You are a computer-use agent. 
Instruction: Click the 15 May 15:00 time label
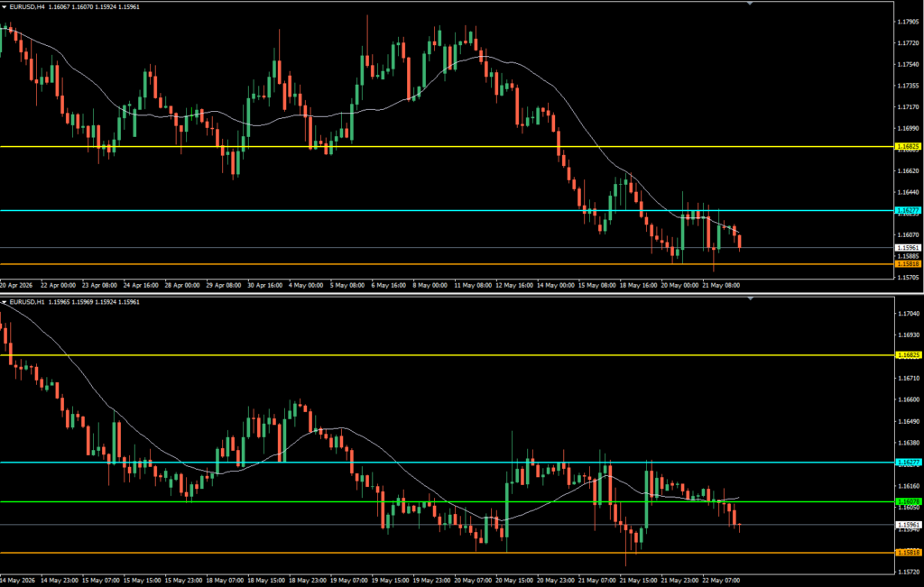pos(142,580)
